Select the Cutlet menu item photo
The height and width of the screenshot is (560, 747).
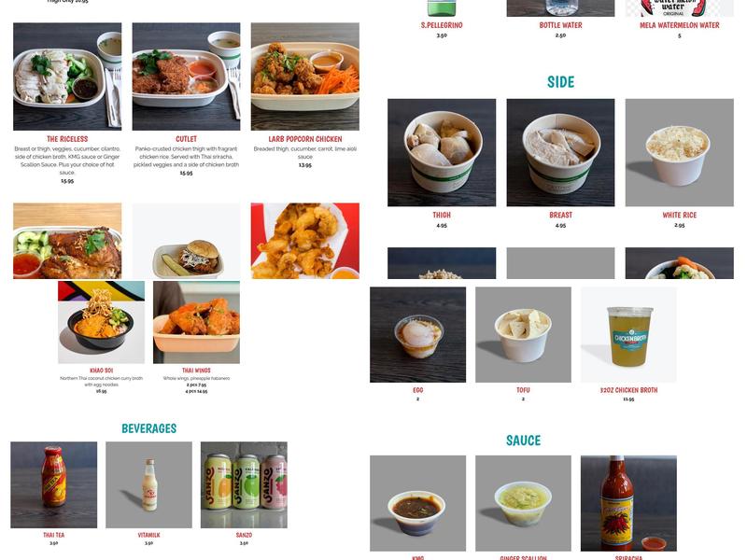click(x=186, y=77)
